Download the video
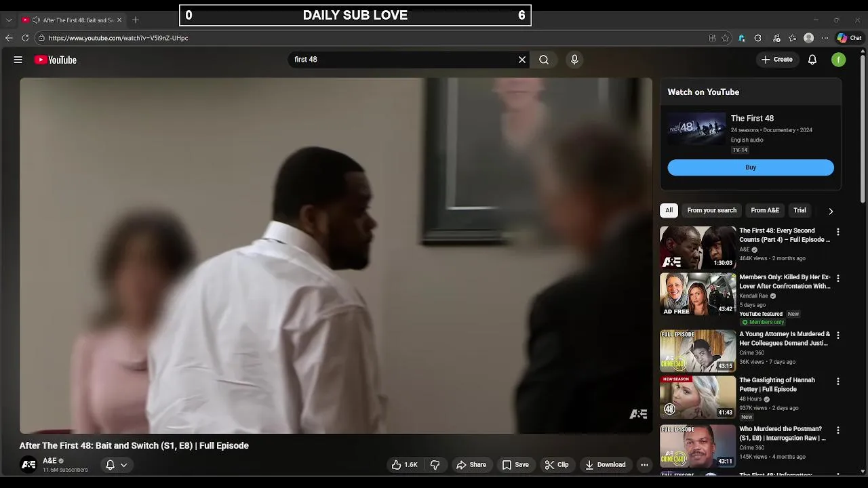This screenshot has width=868, height=488. click(606, 465)
